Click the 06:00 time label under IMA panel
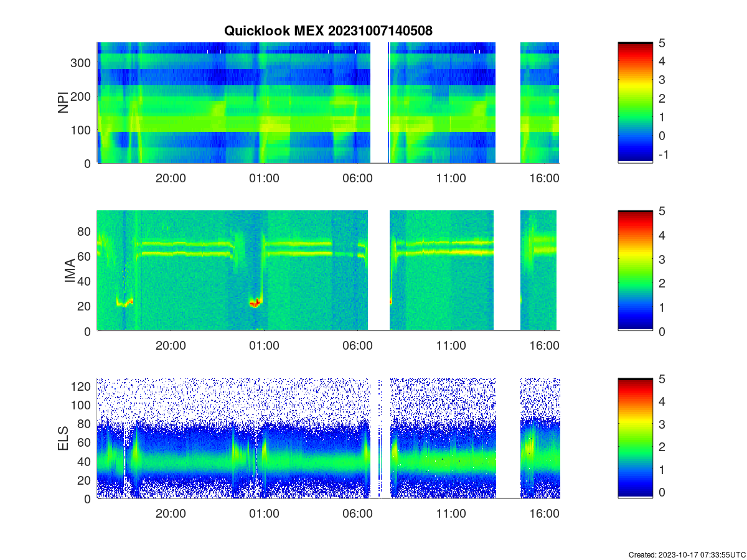The width and height of the screenshot is (747, 560). tap(357, 346)
